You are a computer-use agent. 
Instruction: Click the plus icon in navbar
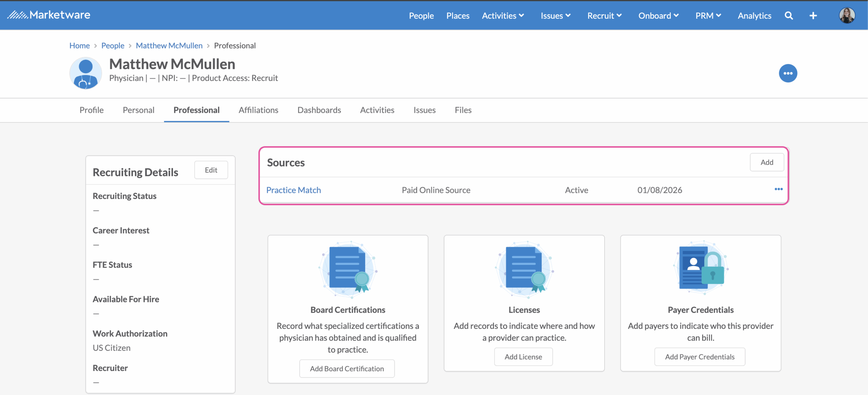[813, 16]
